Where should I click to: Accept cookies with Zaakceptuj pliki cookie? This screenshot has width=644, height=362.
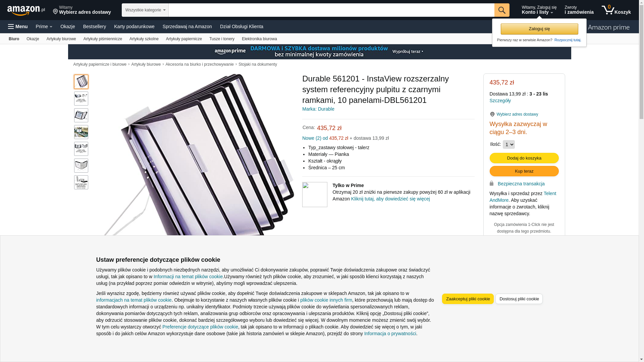(x=468, y=299)
